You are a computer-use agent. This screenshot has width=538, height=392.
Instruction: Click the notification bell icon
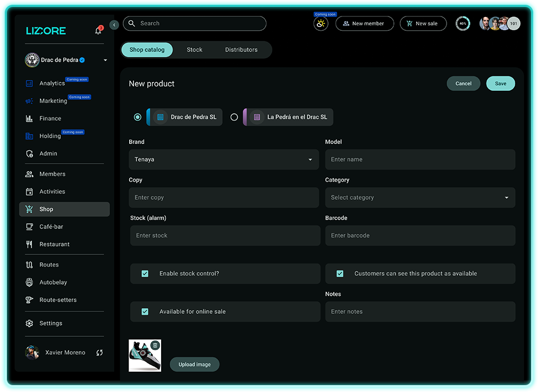tap(98, 31)
